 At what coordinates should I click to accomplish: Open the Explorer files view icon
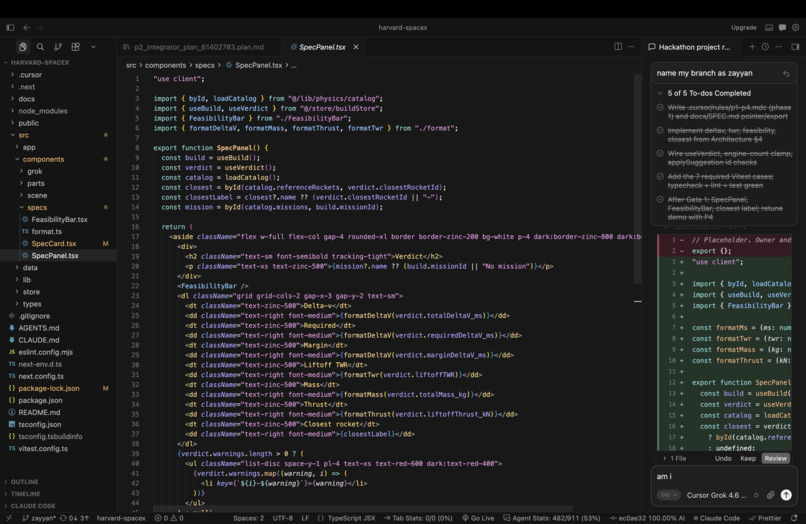tap(23, 47)
